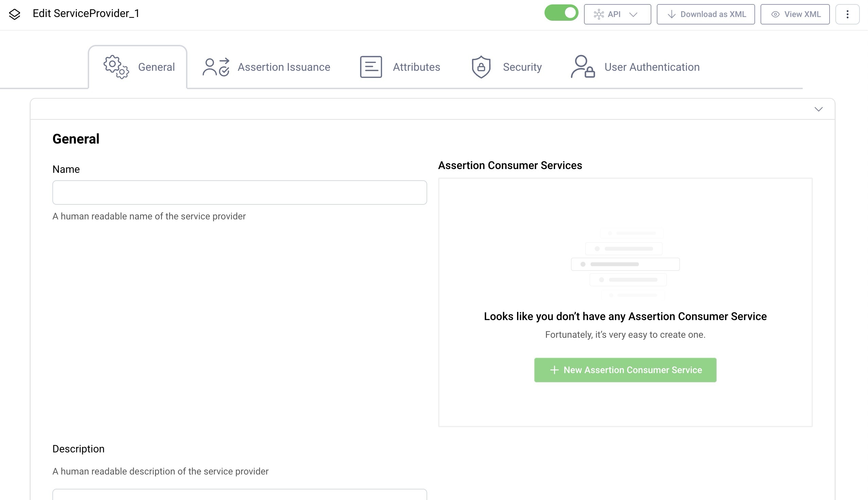Select the User Authentication lock icon

[x=582, y=67]
